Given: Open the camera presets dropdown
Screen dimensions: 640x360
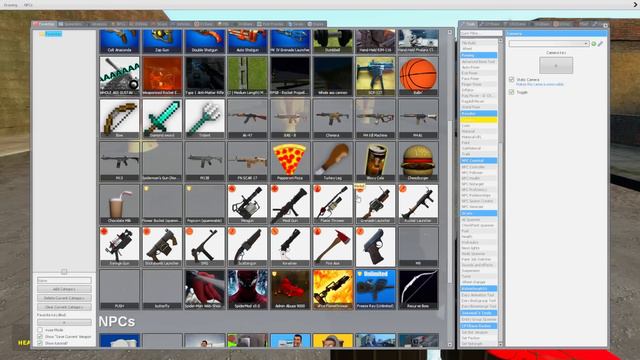Looking at the screenshot, I should coord(549,44).
